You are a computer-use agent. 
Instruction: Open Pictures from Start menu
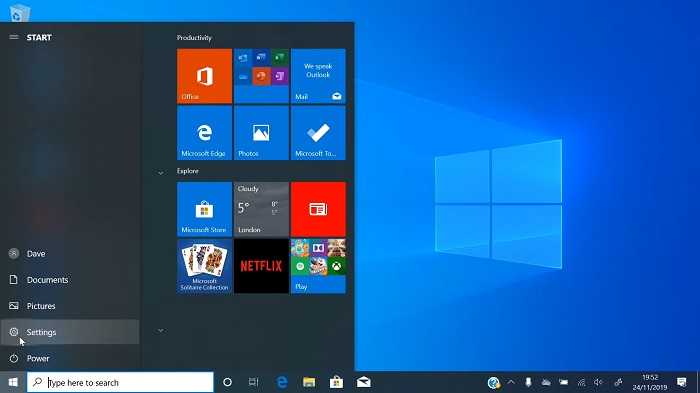pos(71,306)
